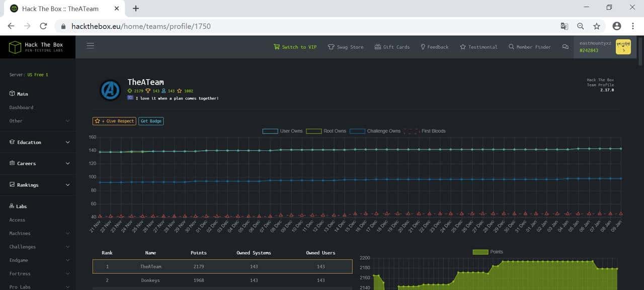Toggle the Points legend color swatch
This screenshot has height=290, width=644.
point(480,252)
